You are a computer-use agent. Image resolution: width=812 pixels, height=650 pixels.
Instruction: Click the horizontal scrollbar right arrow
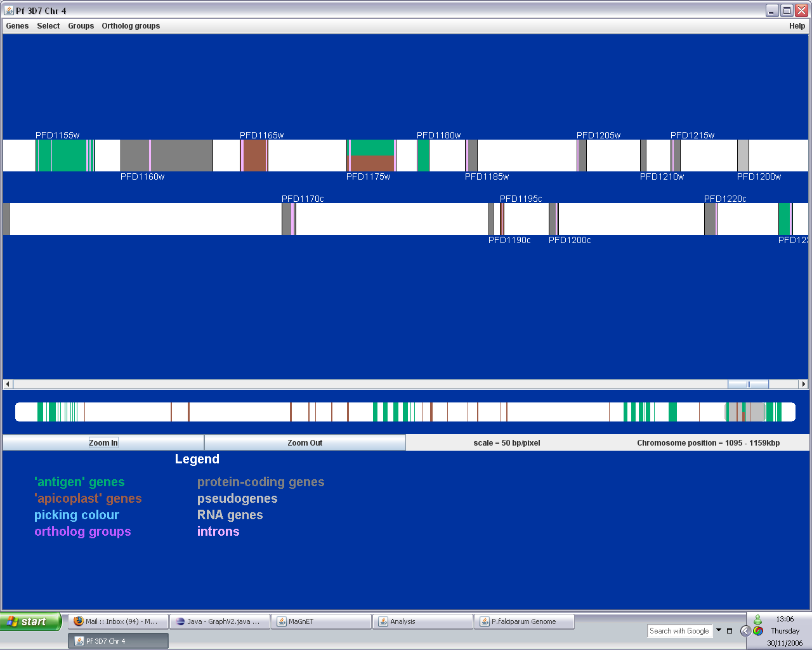pyautogui.click(x=804, y=384)
